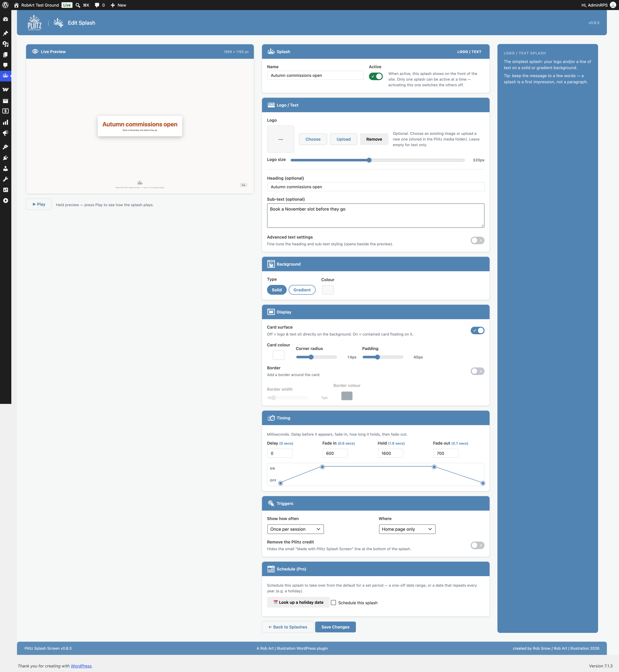Go Back to Splashes
The height and width of the screenshot is (672, 619).
(x=288, y=627)
